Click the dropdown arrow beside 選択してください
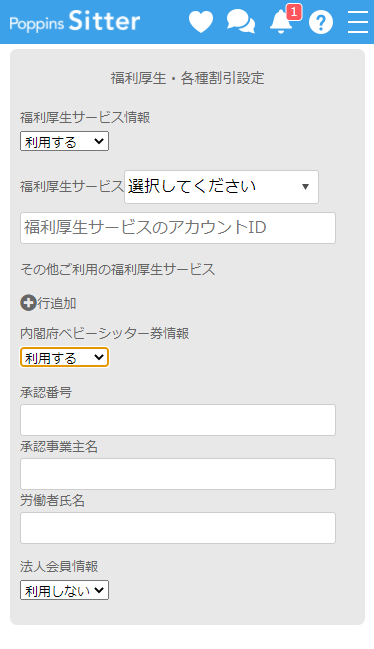The image size is (374, 649). (x=305, y=187)
